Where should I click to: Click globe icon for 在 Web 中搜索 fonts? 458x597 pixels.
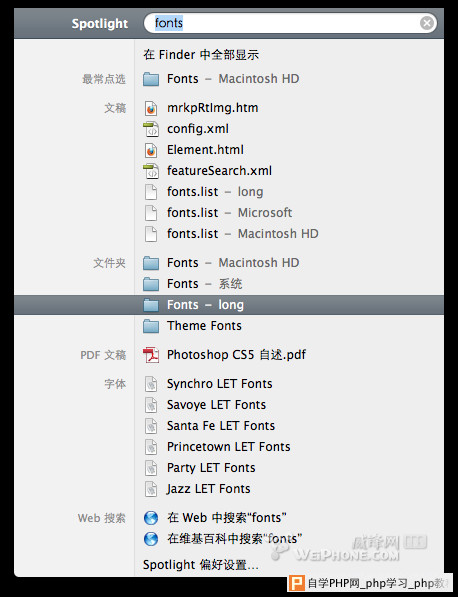pyautogui.click(x=151, y=518)
